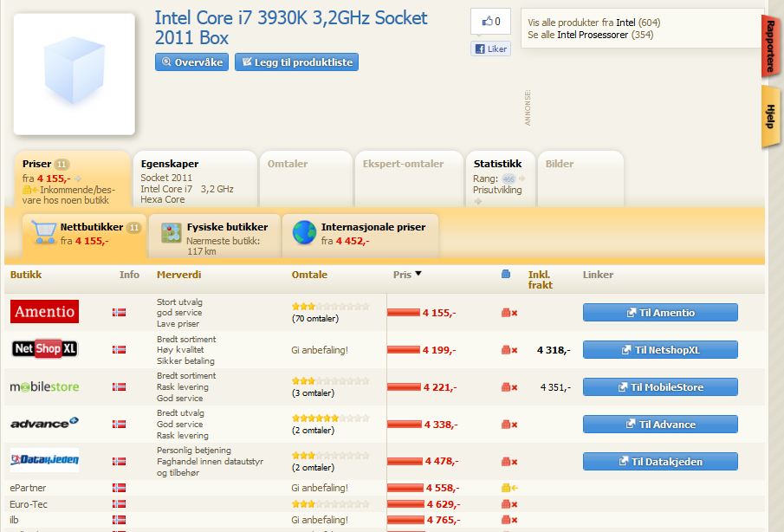
Task: Open the Ekspert-omtaler tab
Action: (409, 179)
